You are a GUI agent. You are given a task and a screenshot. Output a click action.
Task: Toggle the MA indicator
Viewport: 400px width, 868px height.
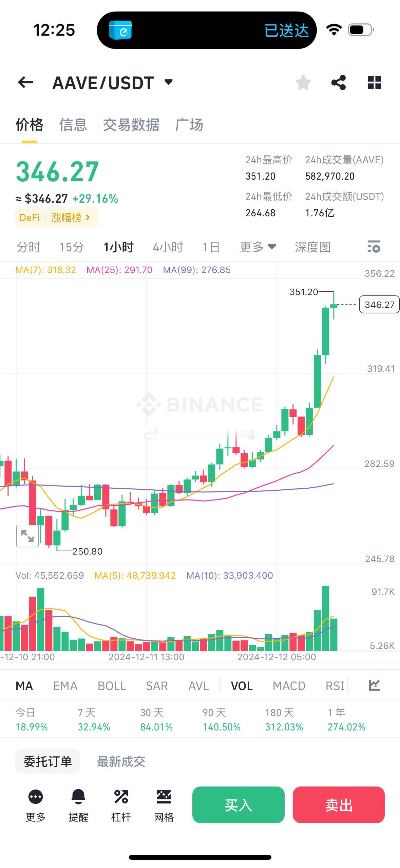coord(24,686)
